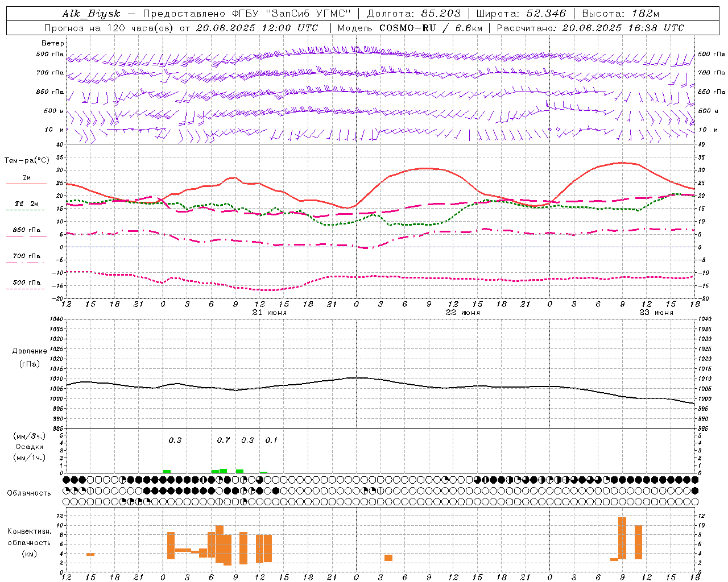Click the '(мм/1ч.)' precipitation unit label
This screenshot has height=582, width=728.
pyautogui.click(x=30, y=458)
